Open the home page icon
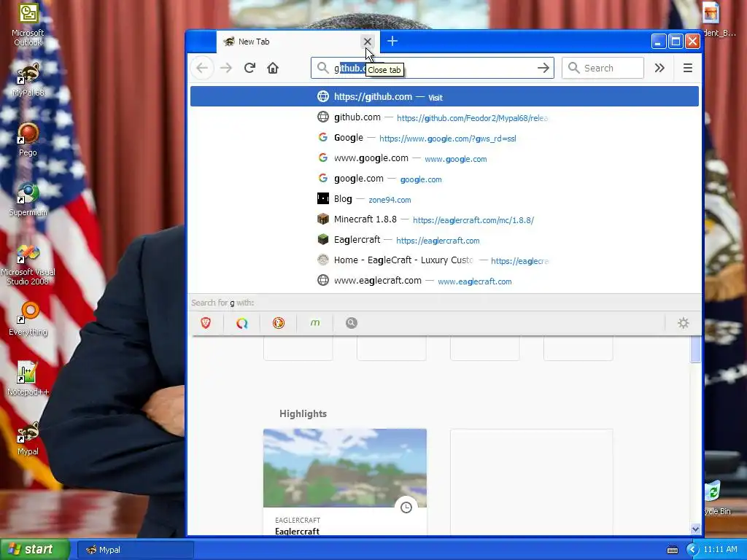Viewport: 747px width, 560px height. (x=273, y=68)
